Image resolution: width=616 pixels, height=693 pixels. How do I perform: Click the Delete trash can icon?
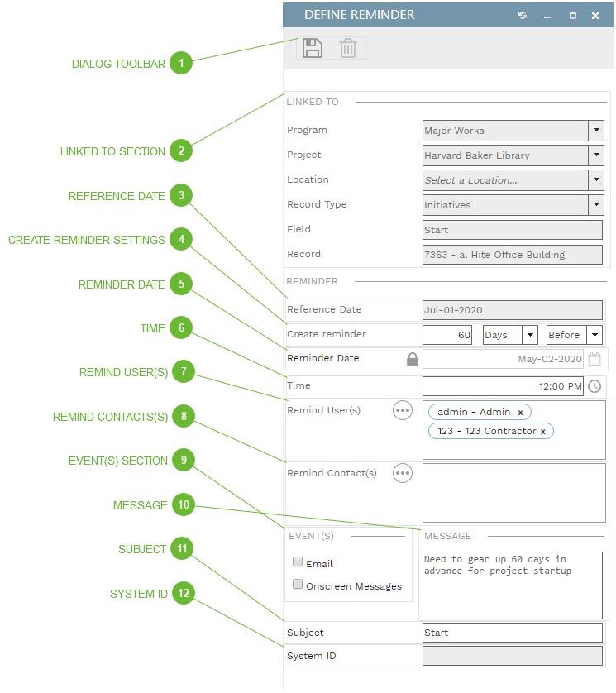[x=348, y=48]
